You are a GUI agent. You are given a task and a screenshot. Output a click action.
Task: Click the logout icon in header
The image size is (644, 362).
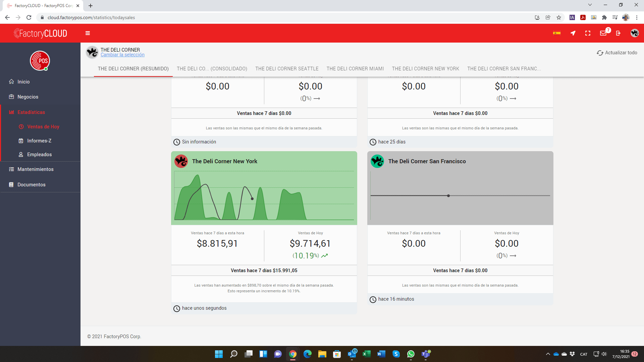click(618, 33)
